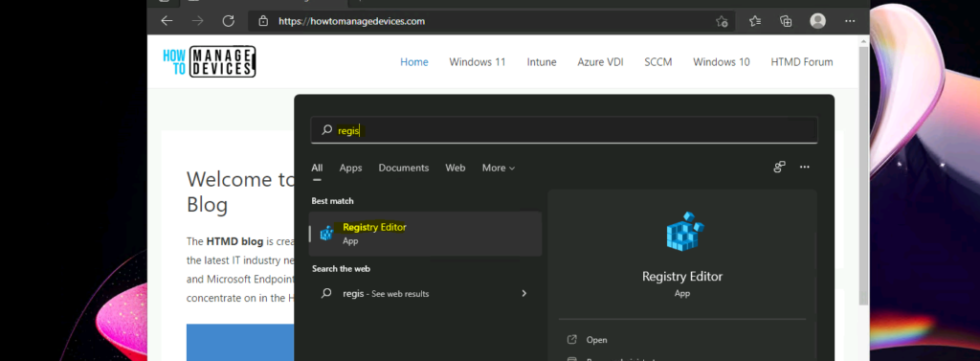
Task: Switch to the Web search filter
Action: click(x=455, y=168)
